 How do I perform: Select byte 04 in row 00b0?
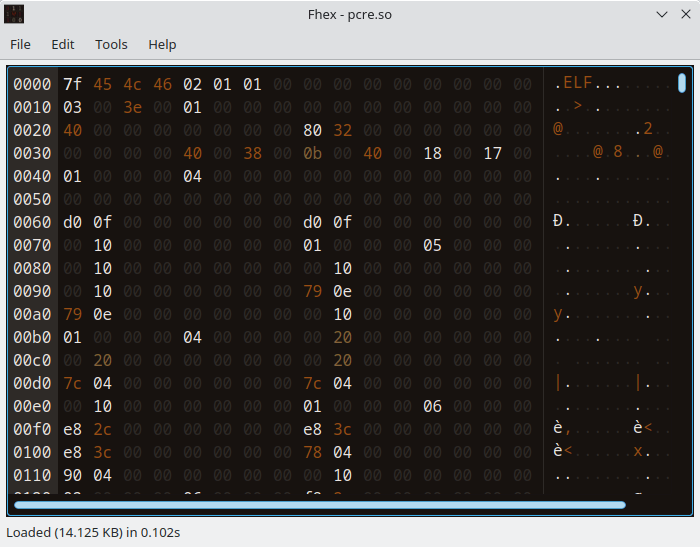192,338
